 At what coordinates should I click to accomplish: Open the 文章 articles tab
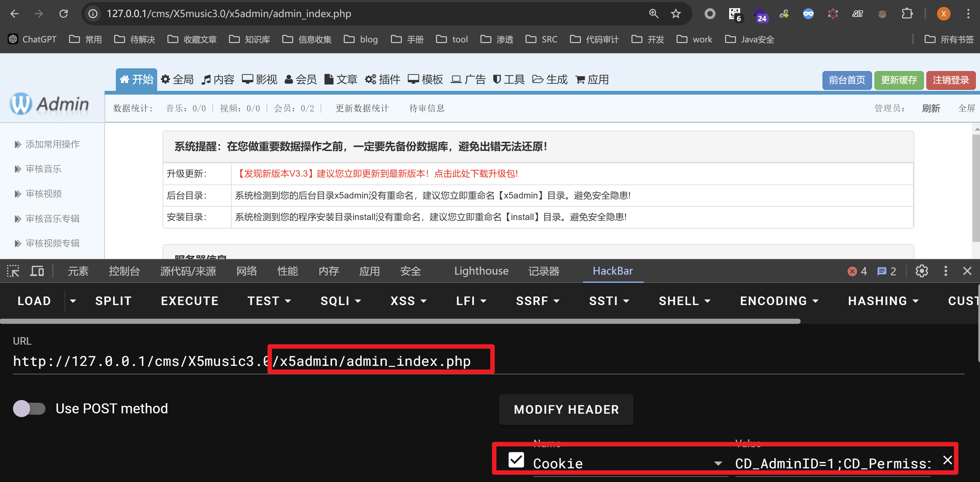[x=341, y=80]
